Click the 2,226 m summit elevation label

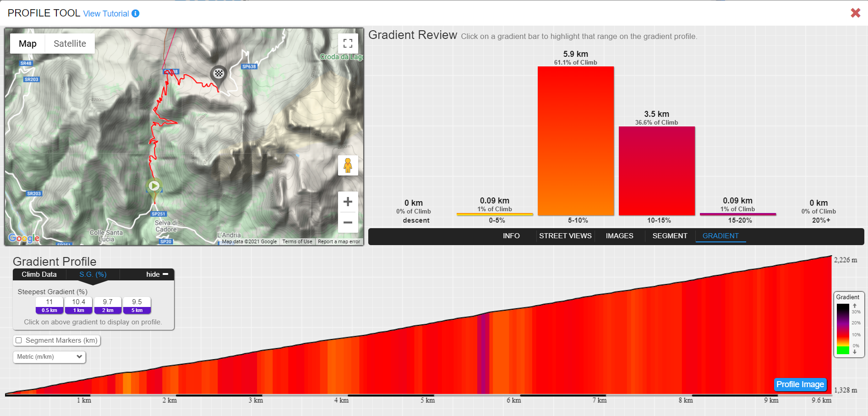pos(846,260)
